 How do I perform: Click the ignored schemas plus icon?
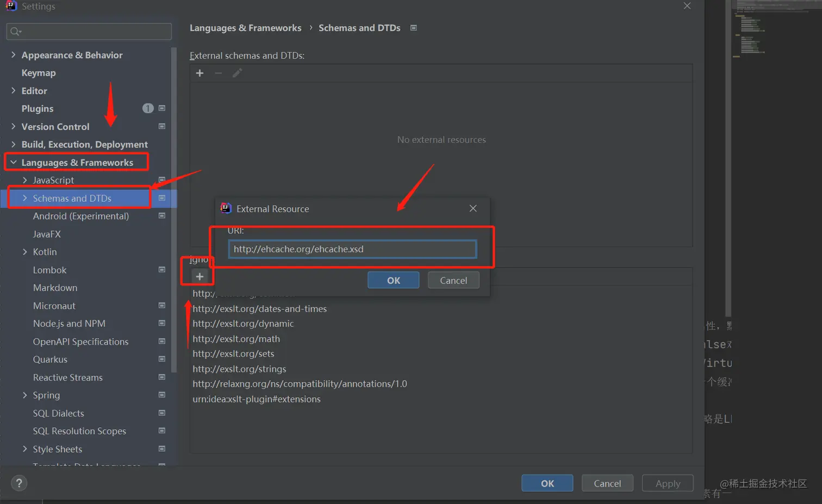pyautogui.click(x=200, y=277)
